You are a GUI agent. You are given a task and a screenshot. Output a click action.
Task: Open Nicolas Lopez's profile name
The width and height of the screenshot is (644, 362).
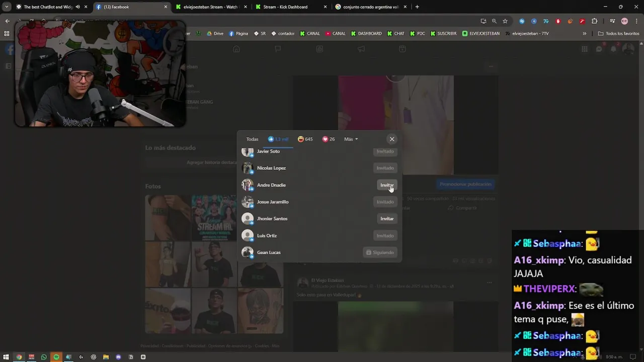(271, 168)
